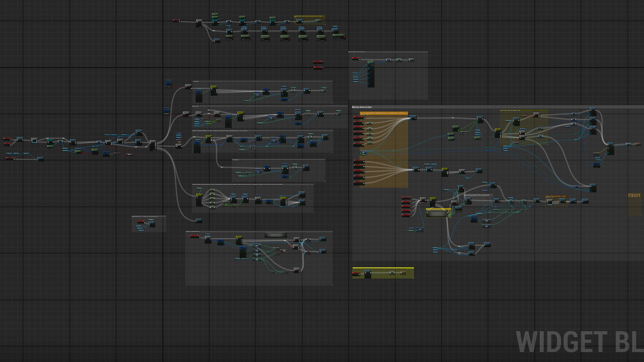Viewport: 644px width, 362px height.
Task: Click the red event node inside the yellow comment box
Action: pos(356,274)
